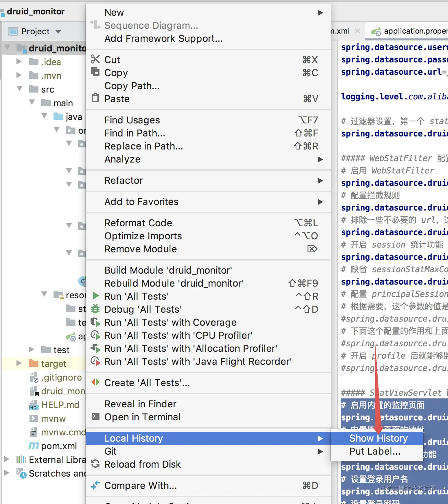Click the Run with Coverage shield icon
The height and width of the screenshot is (504, 448).
click(x=95, y=322)
